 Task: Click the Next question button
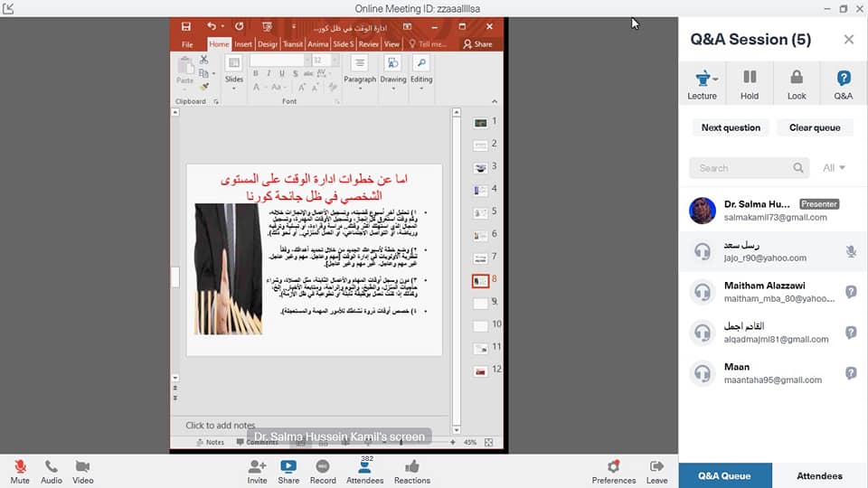click(731, 127)
